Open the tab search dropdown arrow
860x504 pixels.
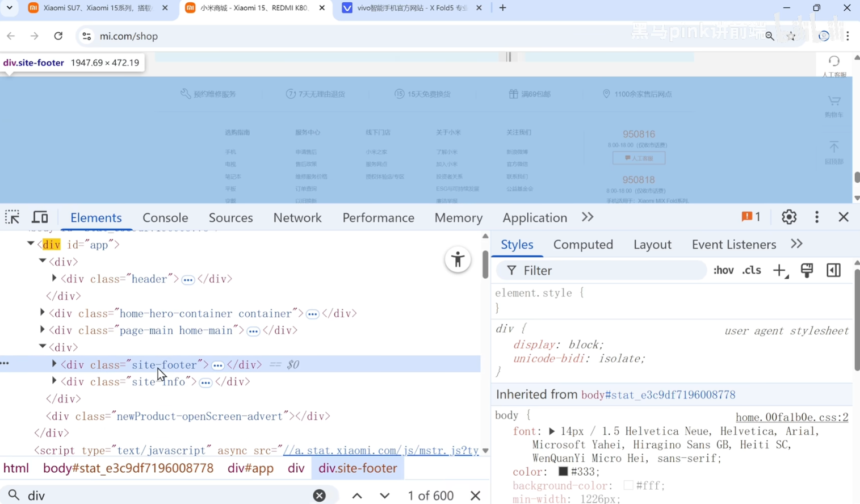(10, 8)
